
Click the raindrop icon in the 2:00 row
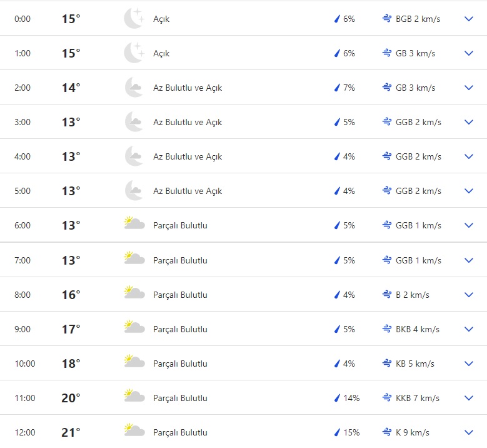[x=337, y=88]
